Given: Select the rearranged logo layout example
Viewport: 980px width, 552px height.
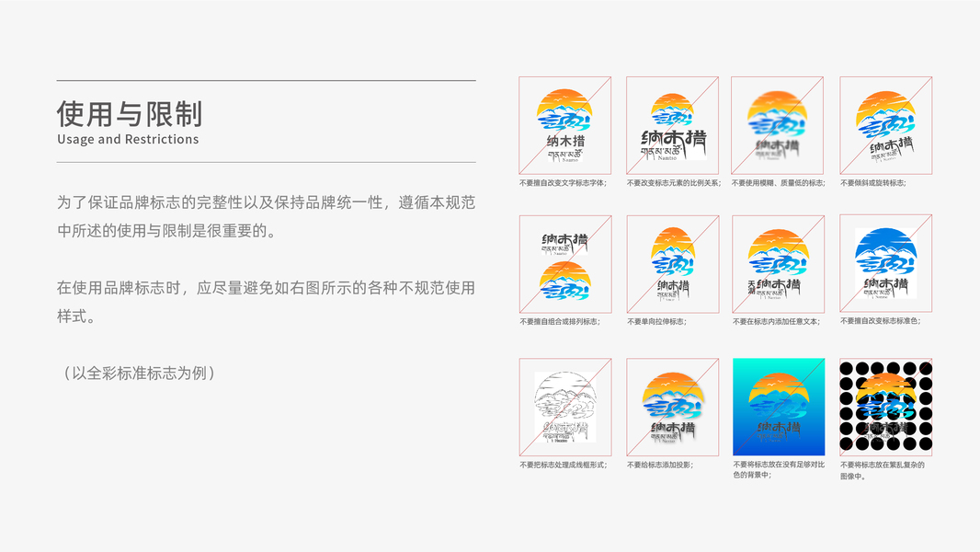Looking at the screenshot, I should tap(565, 264).
